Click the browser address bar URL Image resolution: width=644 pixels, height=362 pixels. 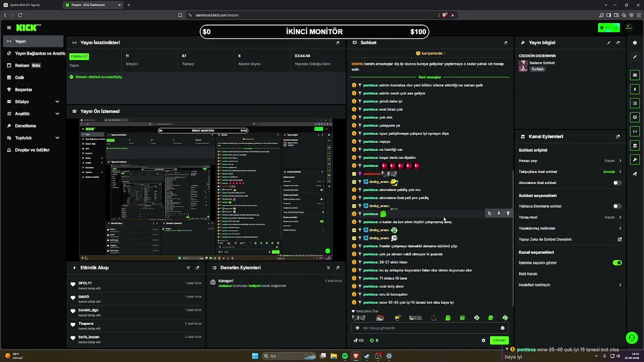click(217, 15)
